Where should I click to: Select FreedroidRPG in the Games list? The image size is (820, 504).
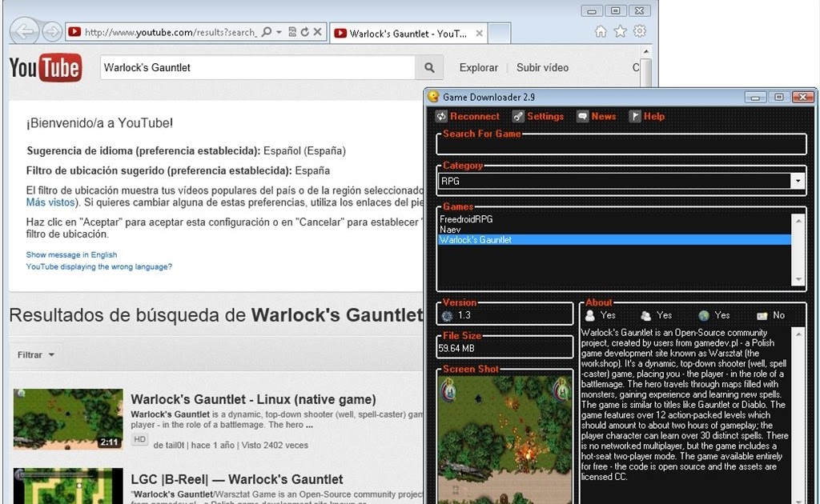466,219
